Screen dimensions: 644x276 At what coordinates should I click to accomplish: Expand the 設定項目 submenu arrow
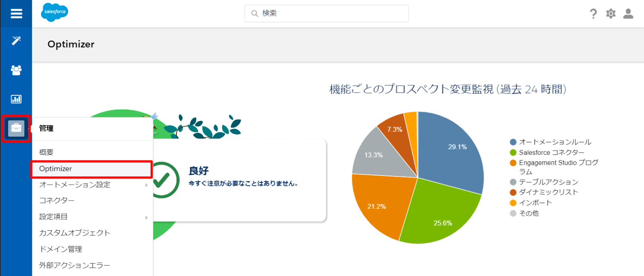147,217
